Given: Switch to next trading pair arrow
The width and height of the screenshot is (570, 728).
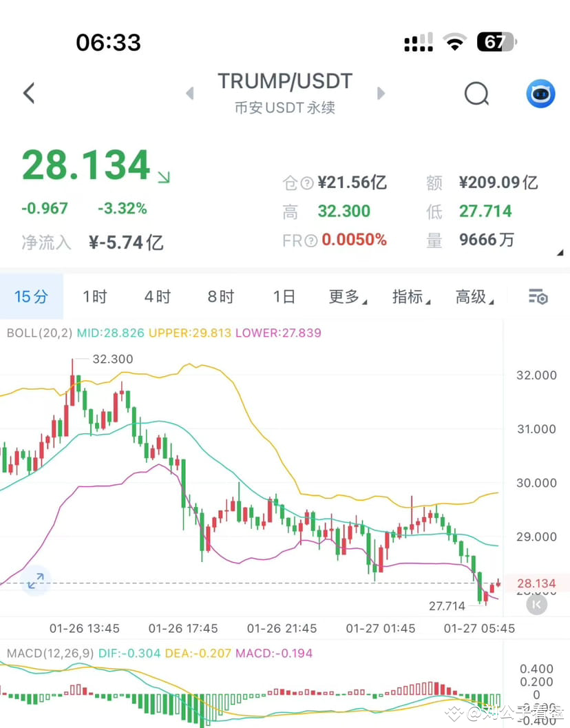Looking at the screenshot, I should point(381,93).
